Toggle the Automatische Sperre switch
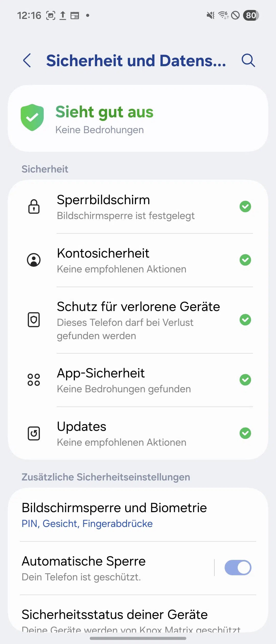Viewport: 276px width, 644px height. (238, 568)
